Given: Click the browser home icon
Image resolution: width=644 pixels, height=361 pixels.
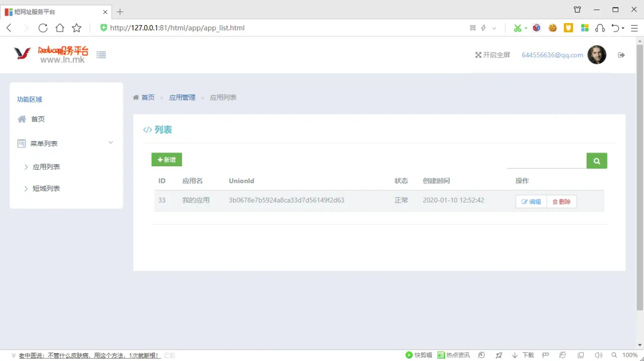Looking at the screenshot, I should pos(60,28).
